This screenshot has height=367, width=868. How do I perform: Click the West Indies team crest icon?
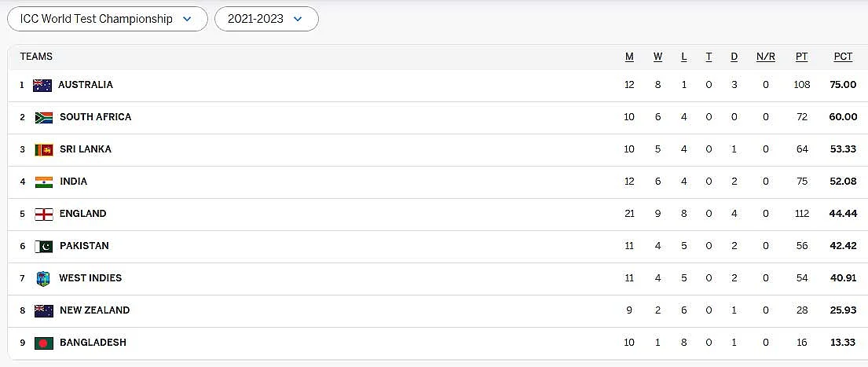coord(43,278)
